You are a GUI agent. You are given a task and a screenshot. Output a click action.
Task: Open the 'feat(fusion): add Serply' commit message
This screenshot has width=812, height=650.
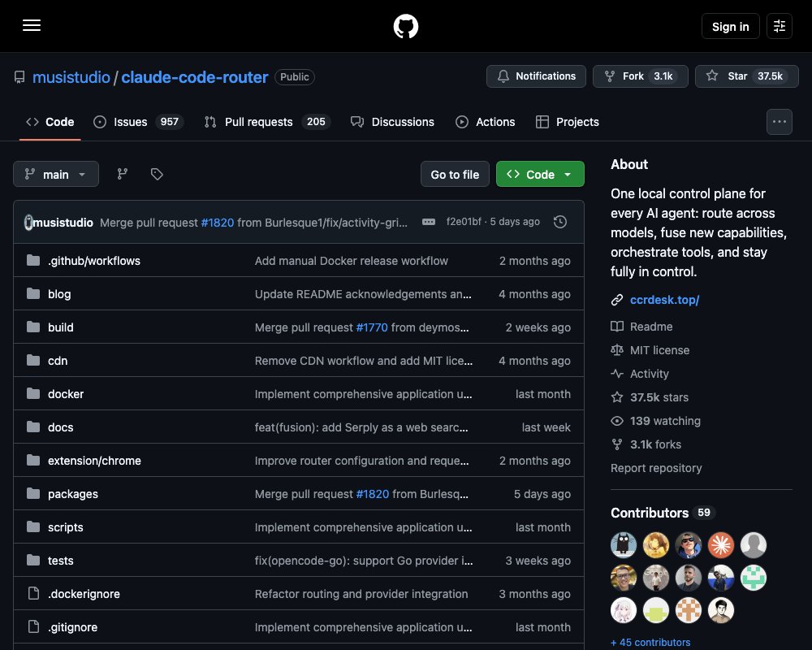click(361, 427)
